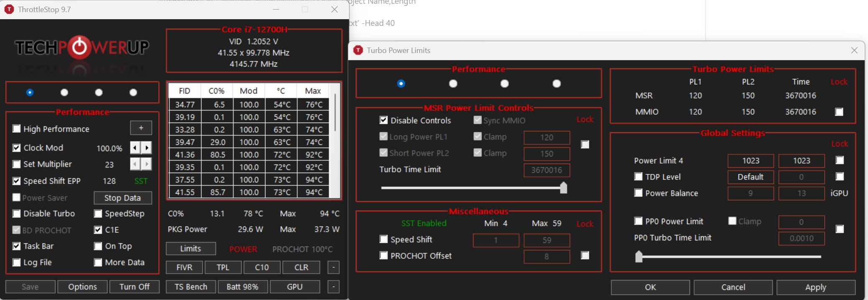Check the PROCHOT Offset option
The image size is (868, 300).
pos(383,255)
